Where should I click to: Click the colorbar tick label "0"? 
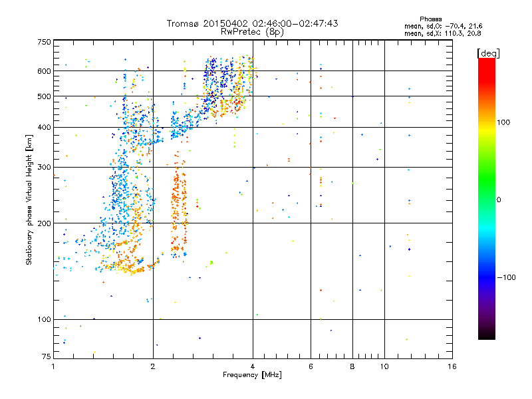click(499, 200)
